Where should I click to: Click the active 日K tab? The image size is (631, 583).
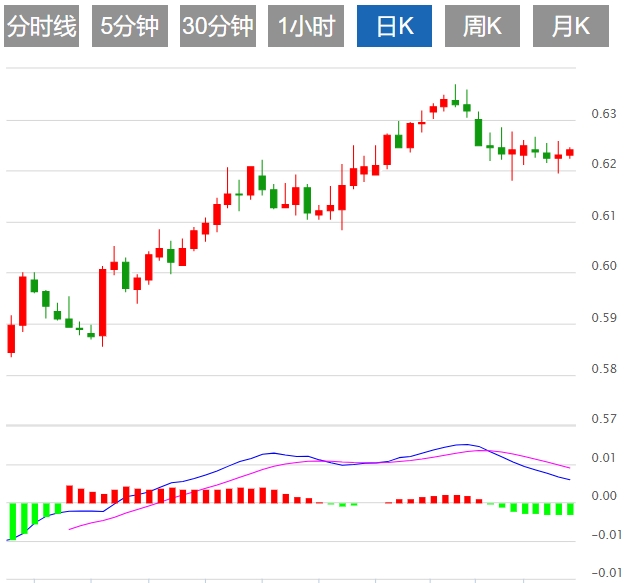[x=394, y=26]
